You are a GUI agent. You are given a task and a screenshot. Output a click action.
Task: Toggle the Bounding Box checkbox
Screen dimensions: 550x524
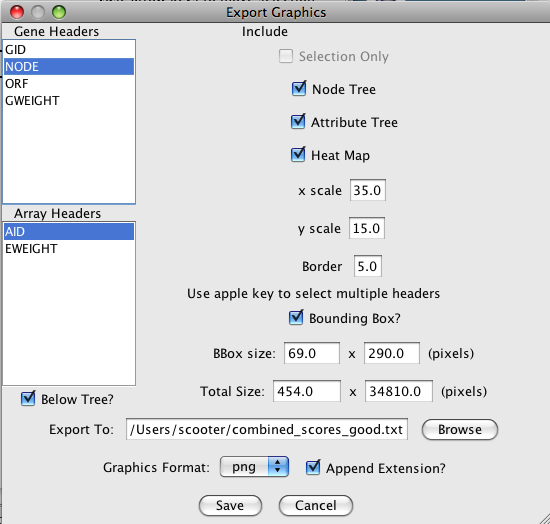pyautogui.click(x=296, y=318)
